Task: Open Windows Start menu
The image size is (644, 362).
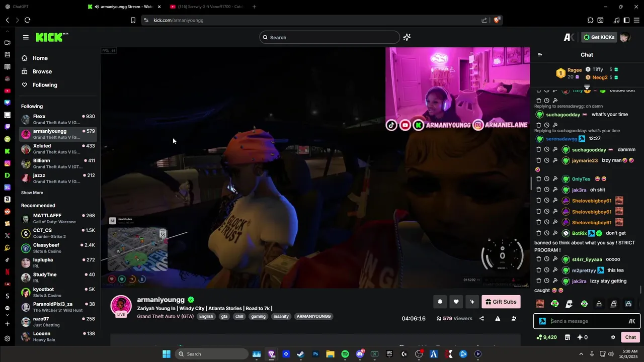Action: point(166,354)
